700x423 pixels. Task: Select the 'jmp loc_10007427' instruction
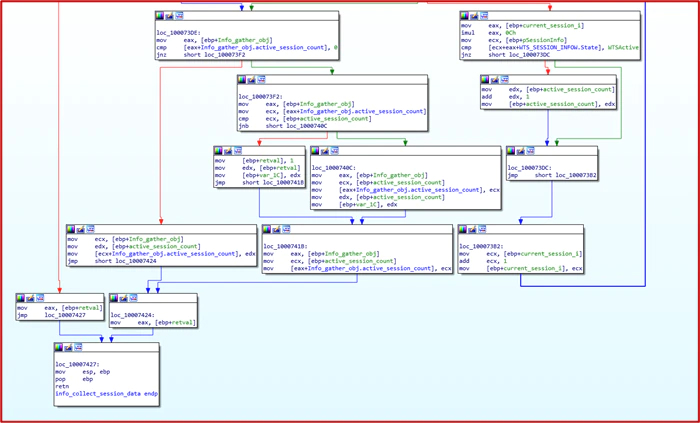[51, 315]
